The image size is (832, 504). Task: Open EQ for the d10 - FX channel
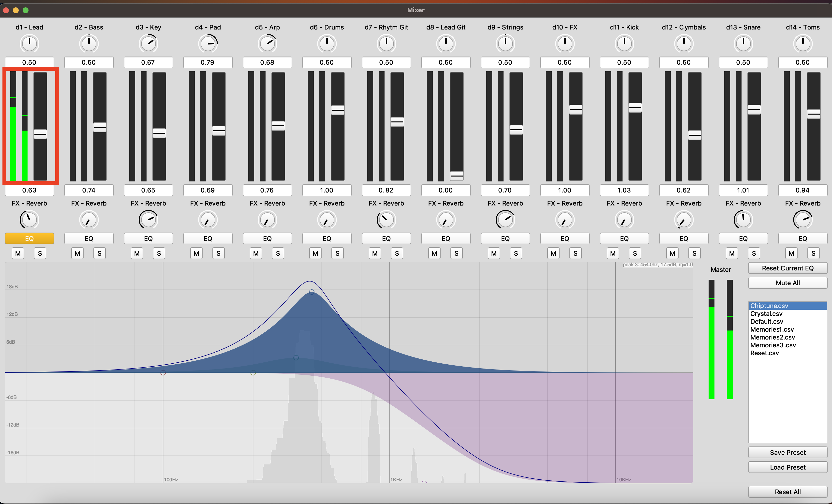click(565, 239)
